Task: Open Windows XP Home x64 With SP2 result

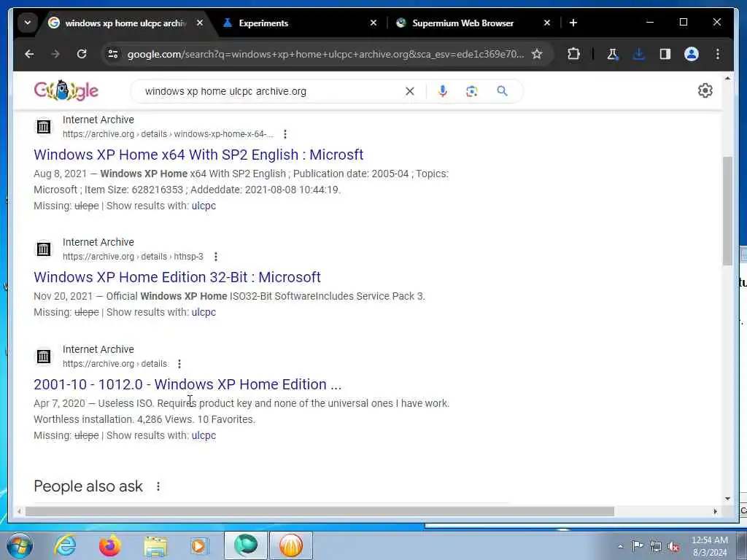Action: [198, 155]
